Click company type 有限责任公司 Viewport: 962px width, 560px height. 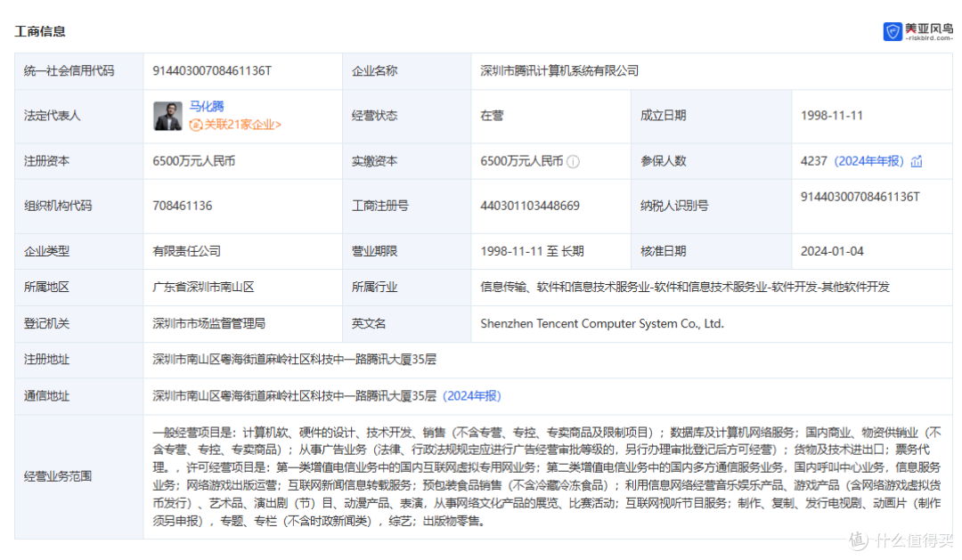click(186, 251)
